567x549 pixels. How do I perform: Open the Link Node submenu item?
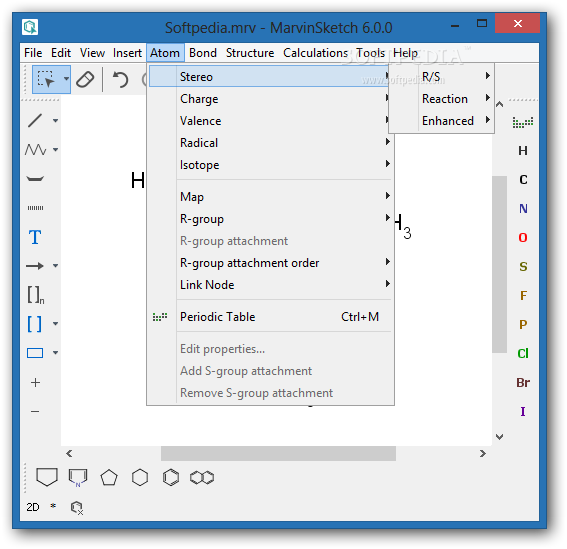(x=270, y=285)
